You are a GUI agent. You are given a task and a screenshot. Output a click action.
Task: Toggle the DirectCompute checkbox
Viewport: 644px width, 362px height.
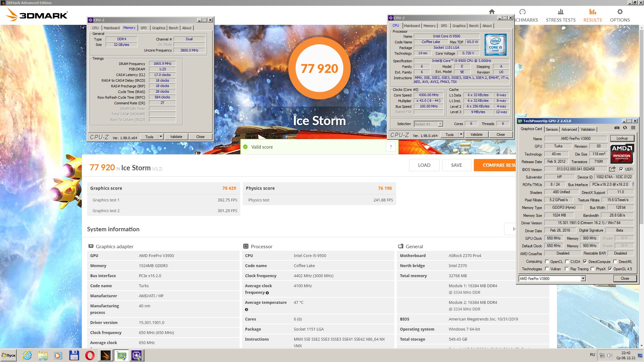[x=585, y=261]
